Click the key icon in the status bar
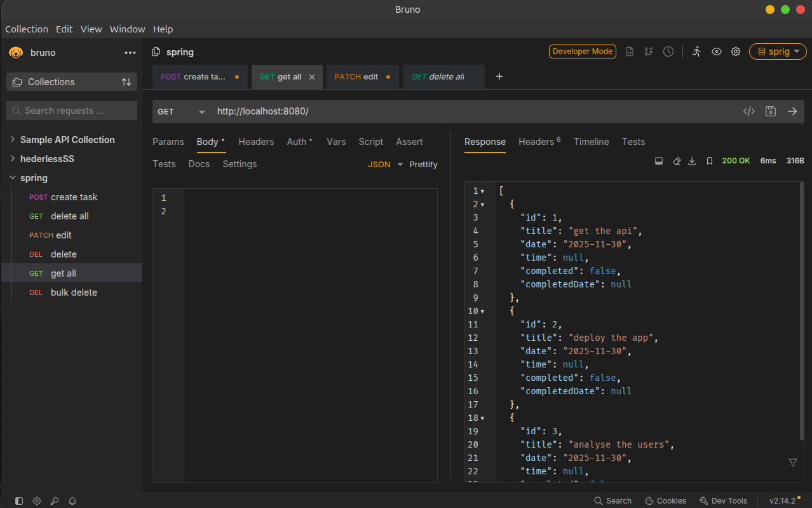Viewport: 812px width, 508px height. 55,501
